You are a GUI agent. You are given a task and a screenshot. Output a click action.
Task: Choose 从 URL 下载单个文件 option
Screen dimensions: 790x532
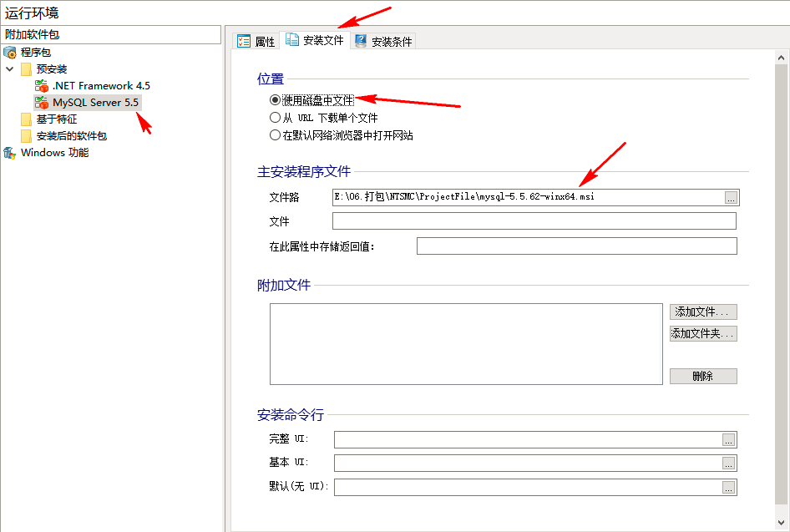tap(275, 117)
